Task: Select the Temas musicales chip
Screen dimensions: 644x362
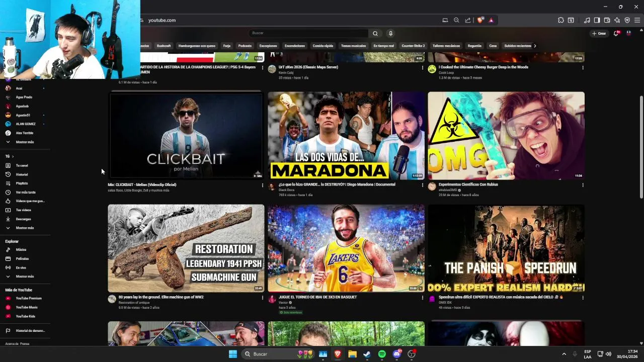Action: click(x=353, y=46)
